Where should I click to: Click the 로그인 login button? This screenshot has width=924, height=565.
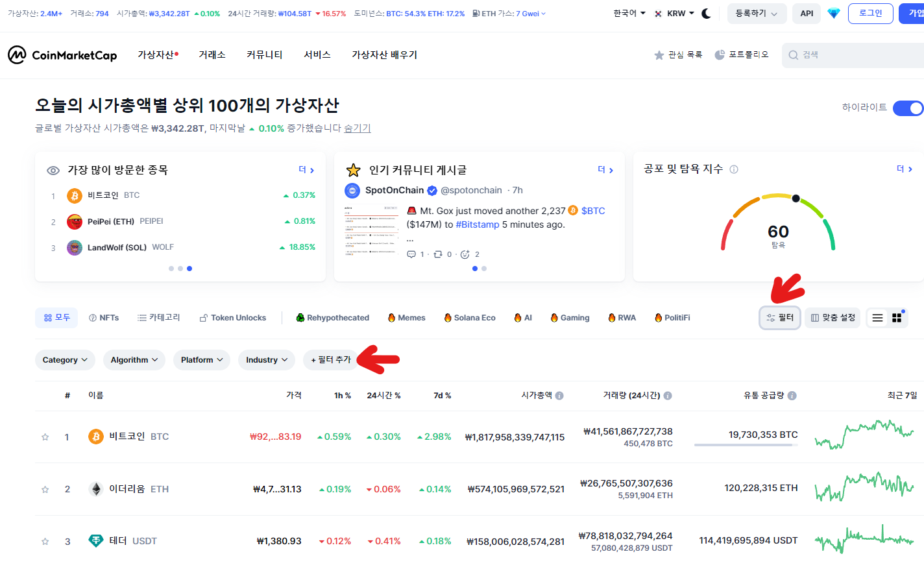871,14
